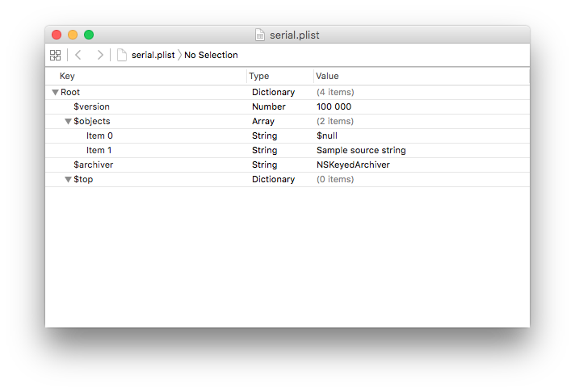This screenshot has height=392, width=575.
Task: Click the Type column header
Action: [258, 76]
